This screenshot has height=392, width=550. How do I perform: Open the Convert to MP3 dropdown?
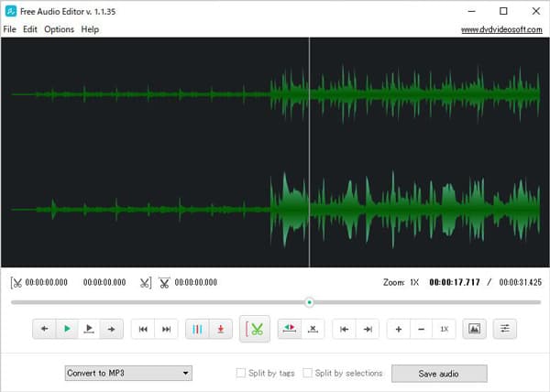pyautogui.click(x=128, y=373)
